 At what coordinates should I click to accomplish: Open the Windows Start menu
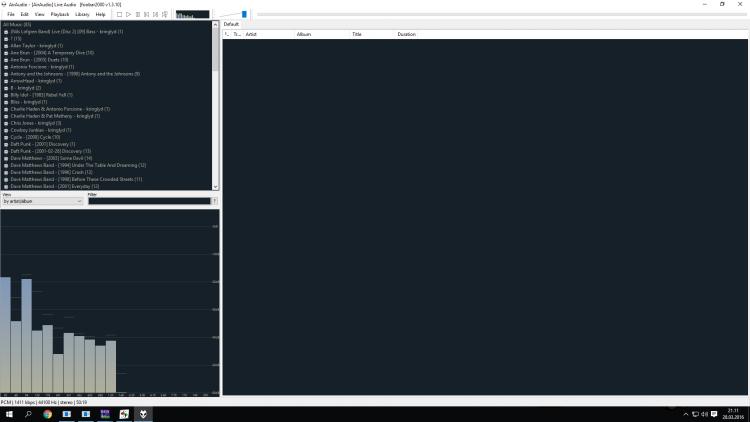click(x=9, y=414)
